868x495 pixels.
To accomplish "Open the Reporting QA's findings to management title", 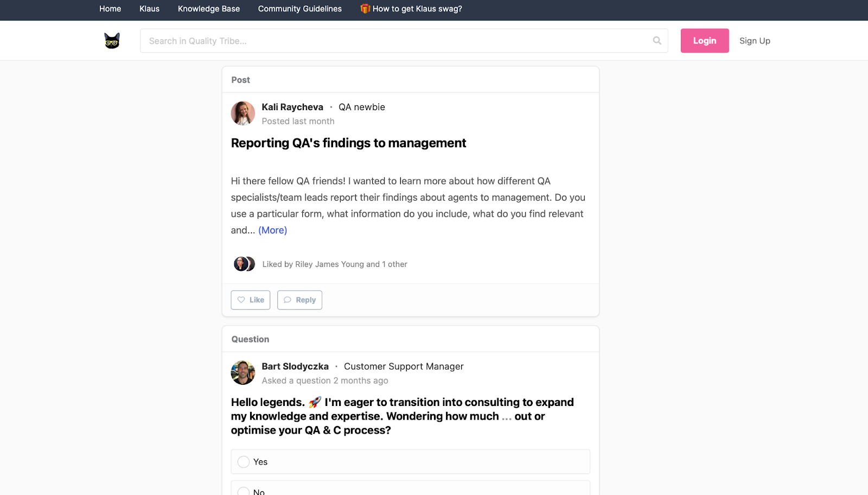I will 348,143.
